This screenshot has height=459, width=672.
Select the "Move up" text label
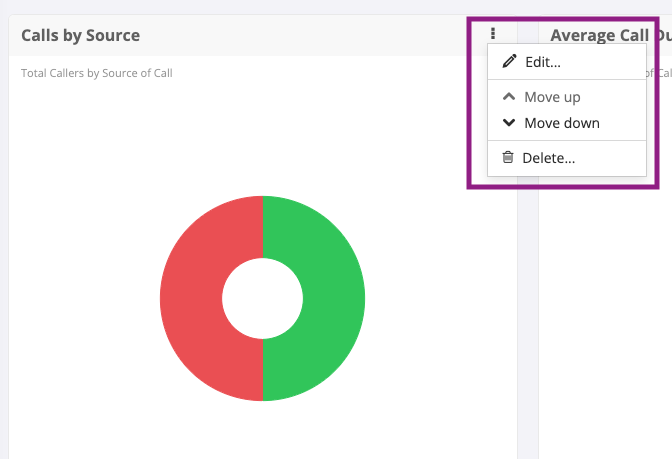pyautogui.click(x=552, y=97)
